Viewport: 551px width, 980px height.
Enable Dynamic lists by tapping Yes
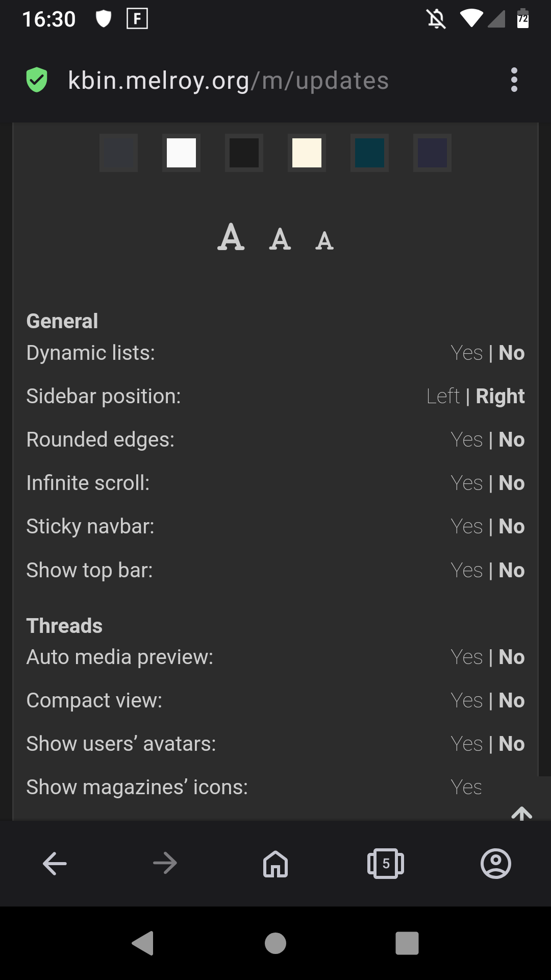tap(466, 353)
